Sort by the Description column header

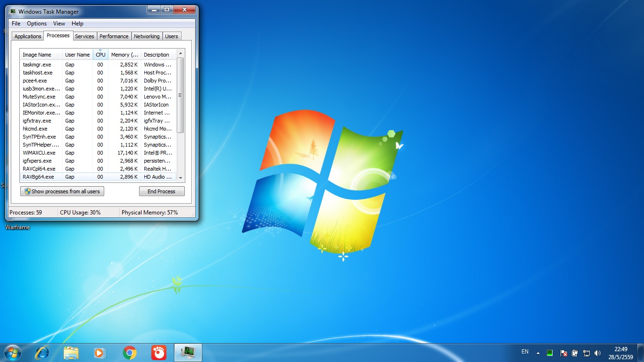point(158,55)
